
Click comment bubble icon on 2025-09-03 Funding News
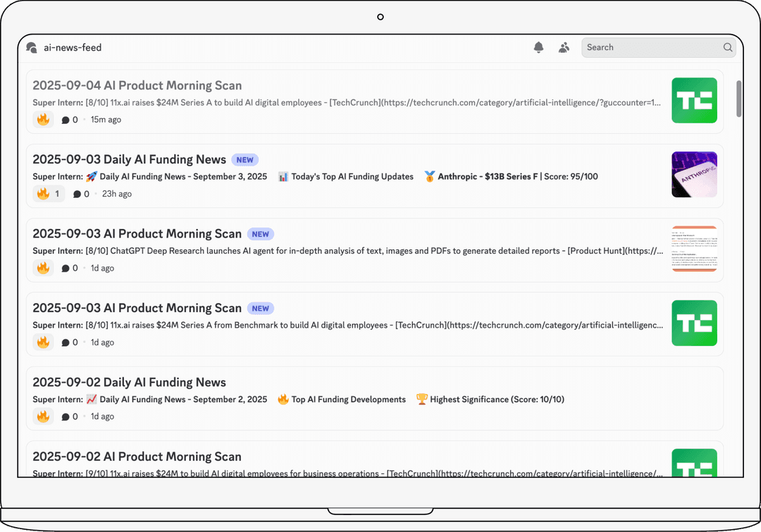tap(77, 194)
